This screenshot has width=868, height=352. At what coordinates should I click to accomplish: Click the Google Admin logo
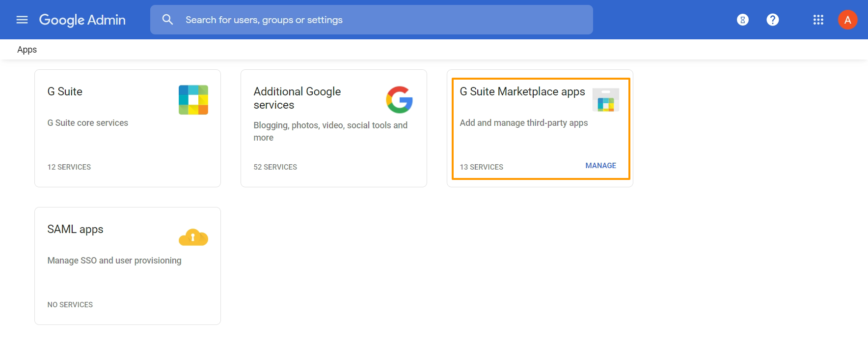[82, 20]
